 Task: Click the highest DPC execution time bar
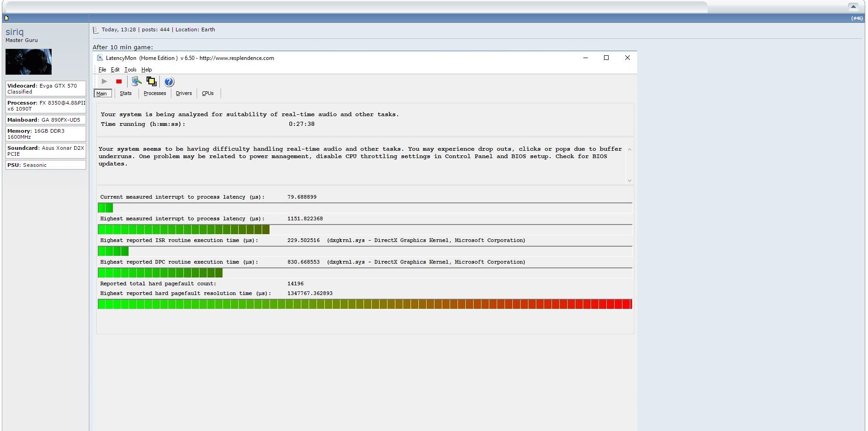pyautogui.click(x=365, y=273)
